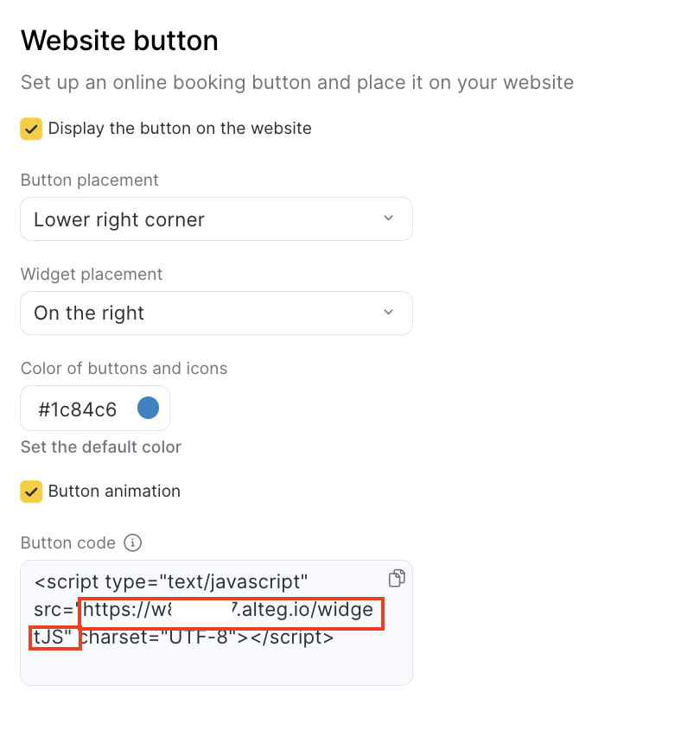Click the 'Color of buttons and icons' label
Image resolution: width=700 pixels, height=736 pixels.
click(x=124, y=368)
